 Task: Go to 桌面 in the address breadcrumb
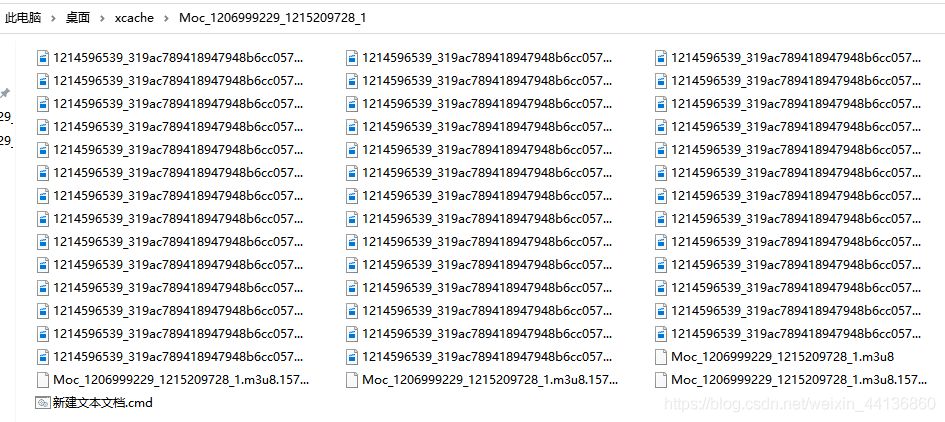pyautogui.click(x=78, y=18)
